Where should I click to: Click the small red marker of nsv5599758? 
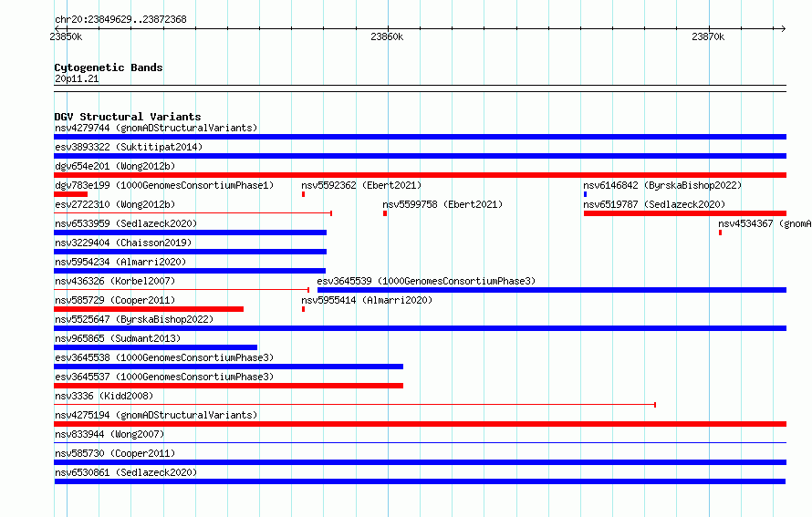[385, 213]
